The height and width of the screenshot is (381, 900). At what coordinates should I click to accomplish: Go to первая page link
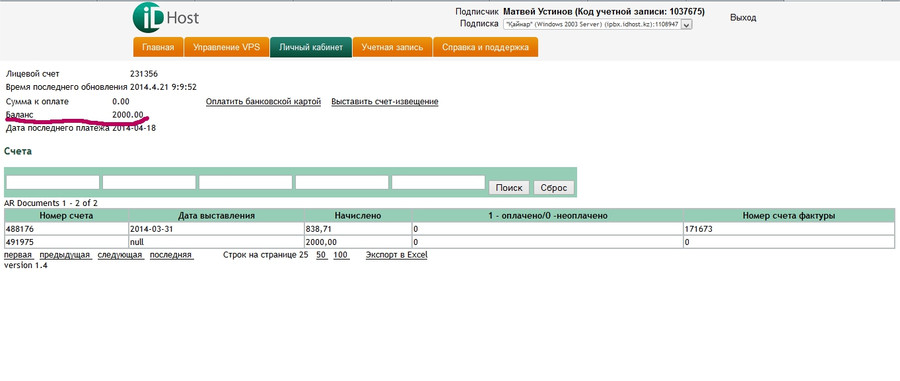point(18,255)
